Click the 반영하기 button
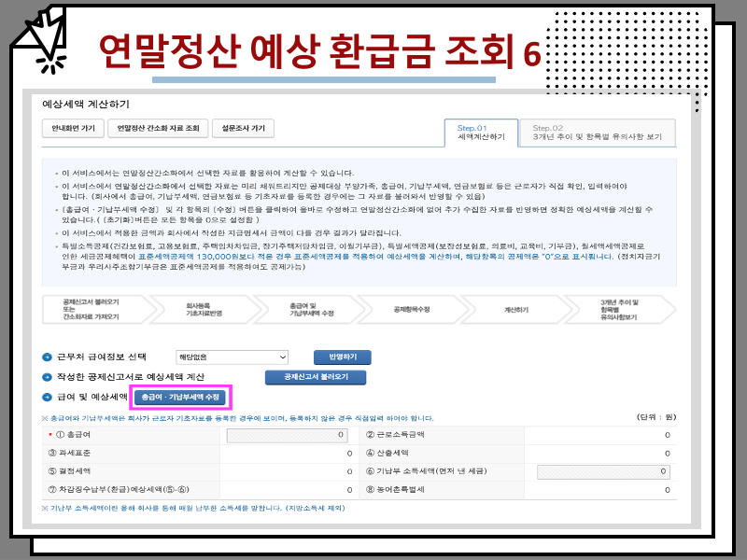 [x=342, y=357]
